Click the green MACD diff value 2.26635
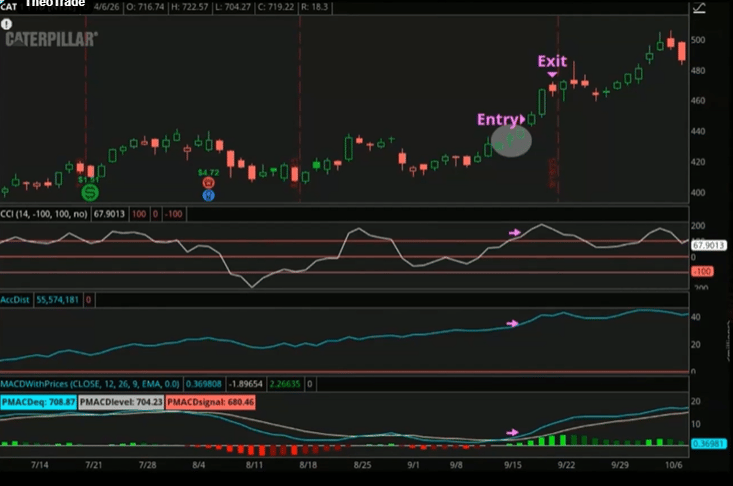The width and height of the screenshot is (733, 486). 285,384
